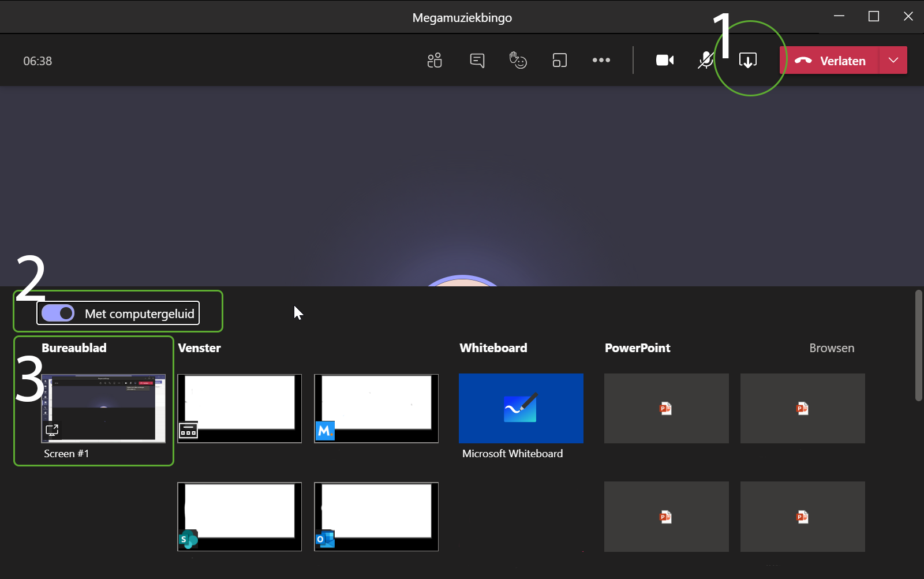Click Browsen to browse PowerPoint files
The height and width of the screenshot is (579, 924).
pos(832,348)
